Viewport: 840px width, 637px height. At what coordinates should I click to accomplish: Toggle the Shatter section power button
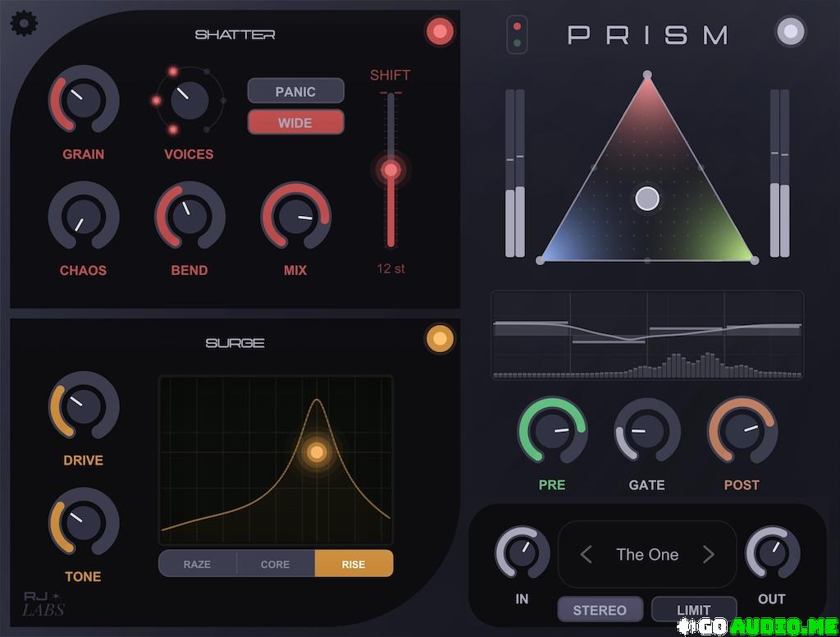(x=440, y=31)
